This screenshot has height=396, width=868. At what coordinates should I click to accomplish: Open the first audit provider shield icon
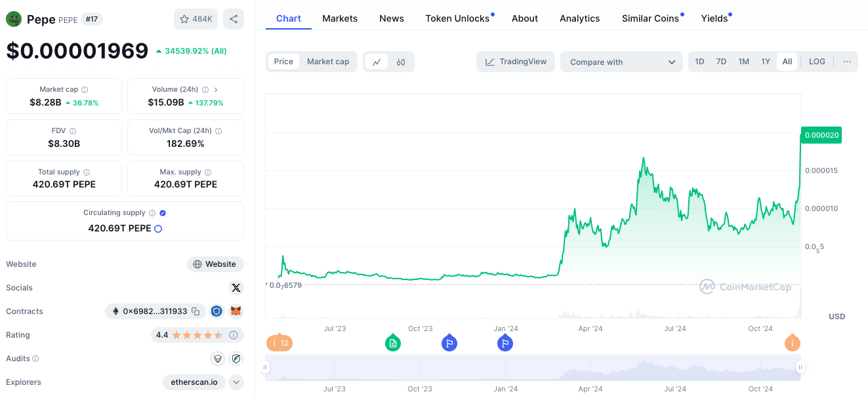(x=217, y=359)
